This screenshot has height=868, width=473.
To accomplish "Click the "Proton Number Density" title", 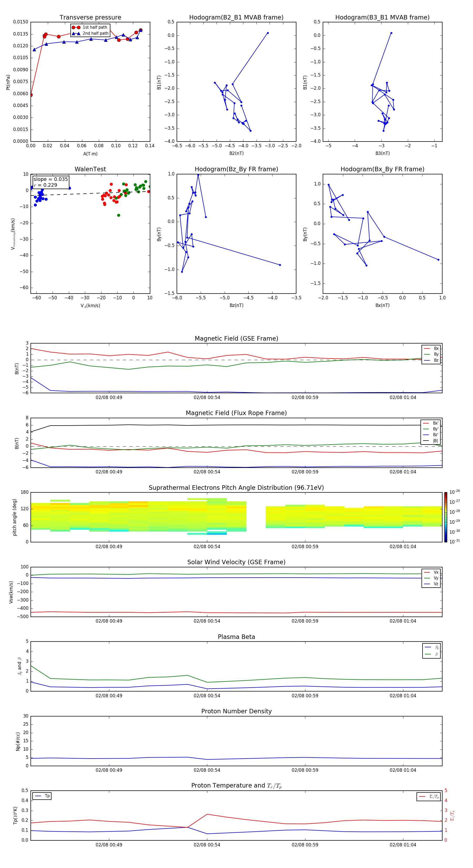I will [x=236, y=711].
